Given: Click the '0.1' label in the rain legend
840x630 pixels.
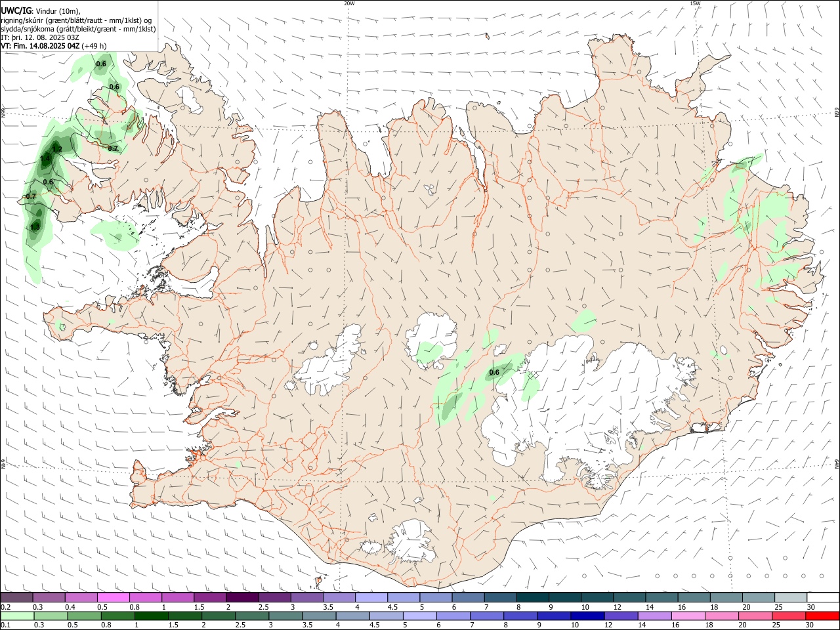Looking at the screenshot, I should click(5, 625).
